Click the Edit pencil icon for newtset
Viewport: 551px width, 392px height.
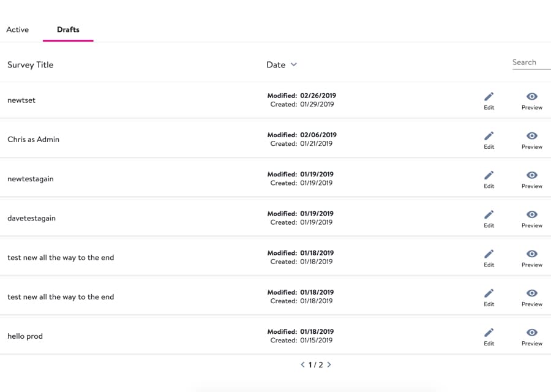pos(489,97)
